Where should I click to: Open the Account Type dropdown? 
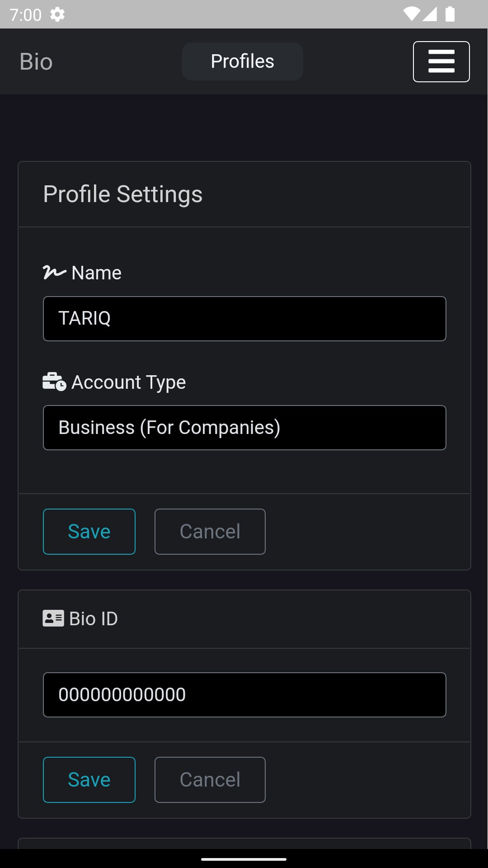tap(244, 428)
